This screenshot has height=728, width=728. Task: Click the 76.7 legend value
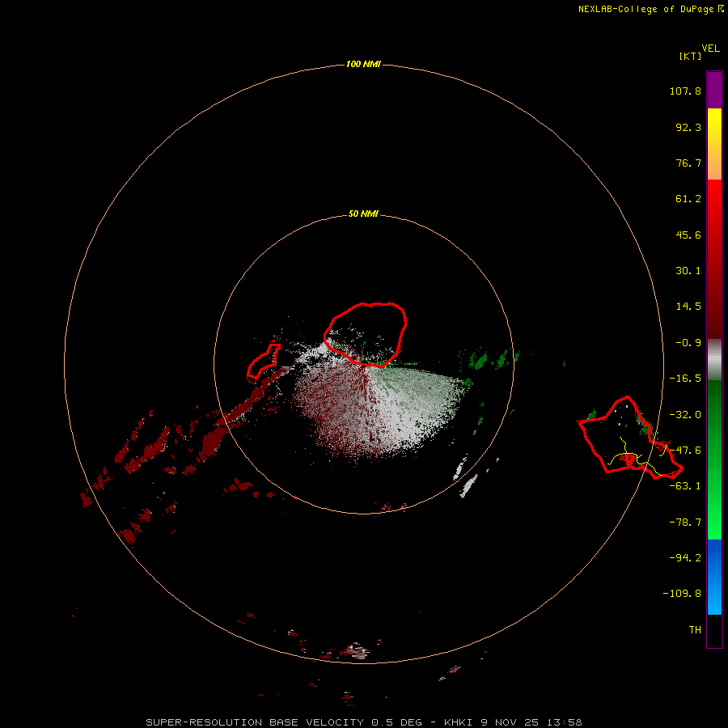click(x=688, y=163)
